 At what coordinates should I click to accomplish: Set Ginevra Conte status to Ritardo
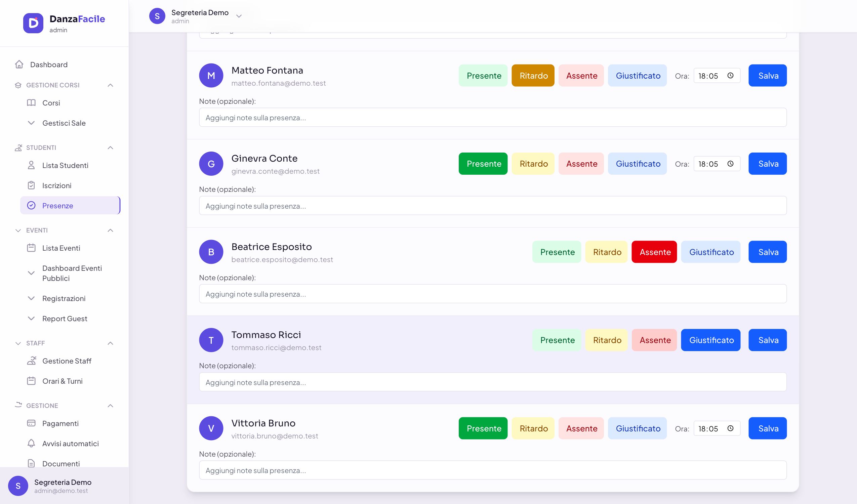[x=533, y=164]
